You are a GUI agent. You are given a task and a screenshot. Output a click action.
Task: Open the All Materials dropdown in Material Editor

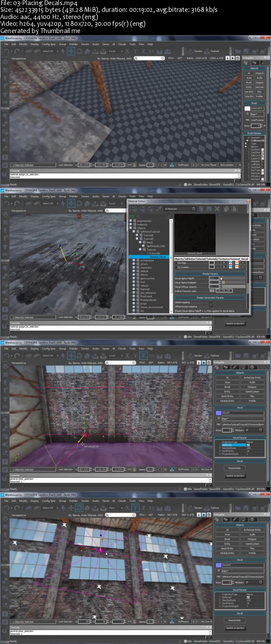(x=180, y=208)
